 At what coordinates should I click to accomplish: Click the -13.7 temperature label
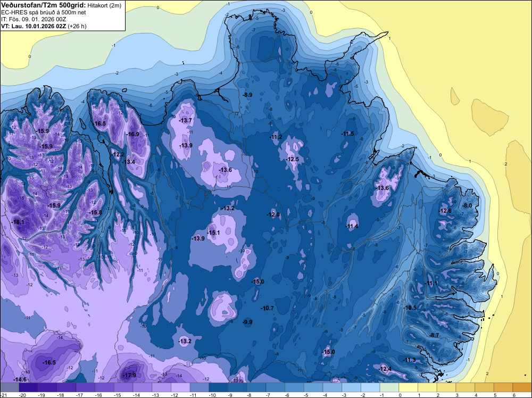point(186,120)
